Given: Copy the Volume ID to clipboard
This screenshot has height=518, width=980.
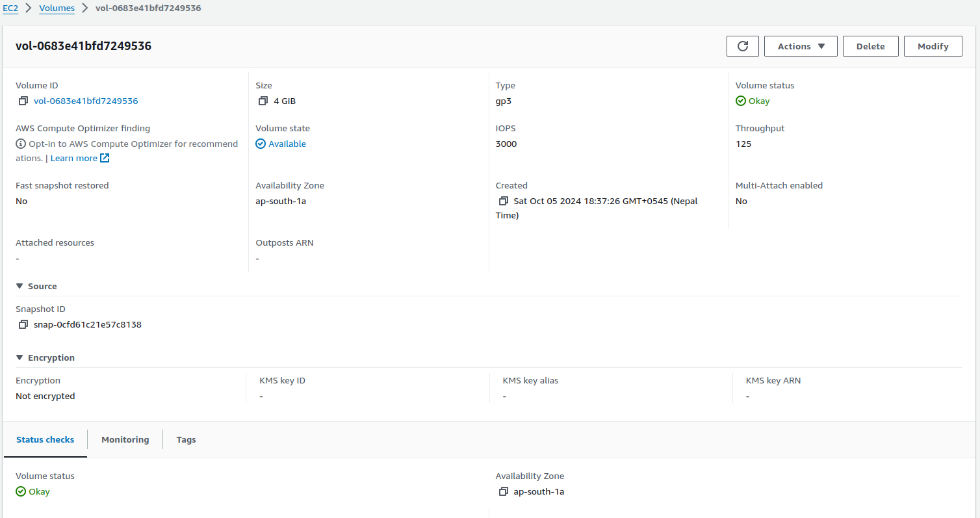Looking at the screenshot, I should click(x=23, y=101).
